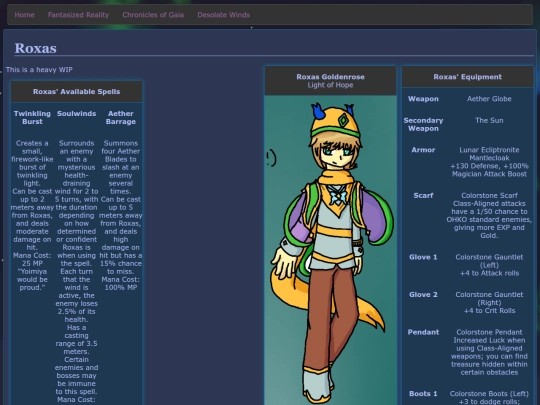Click the Soulwinds spell name
Image resolution: width=540 pixels, height=405 pixels.
76,114
